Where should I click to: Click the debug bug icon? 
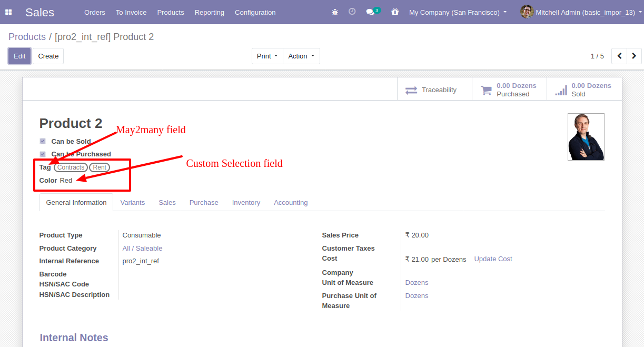(x=335, y=12)
